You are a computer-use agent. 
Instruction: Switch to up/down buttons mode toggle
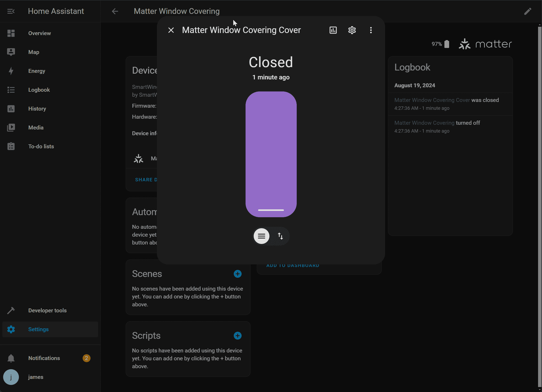coord(280,236)
